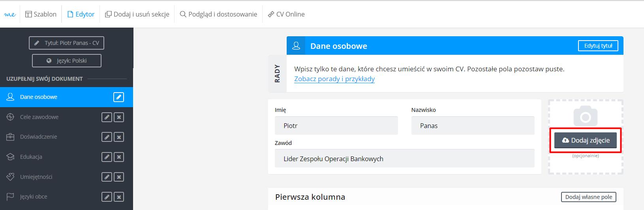Switch to Podgląd i dostosowanie tab
This screenshot has width=644, height=210.
click(218, 14)
